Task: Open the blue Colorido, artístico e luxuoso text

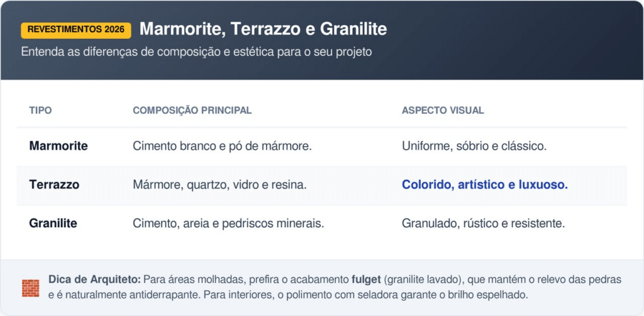Action: click(x=485, y=185)
